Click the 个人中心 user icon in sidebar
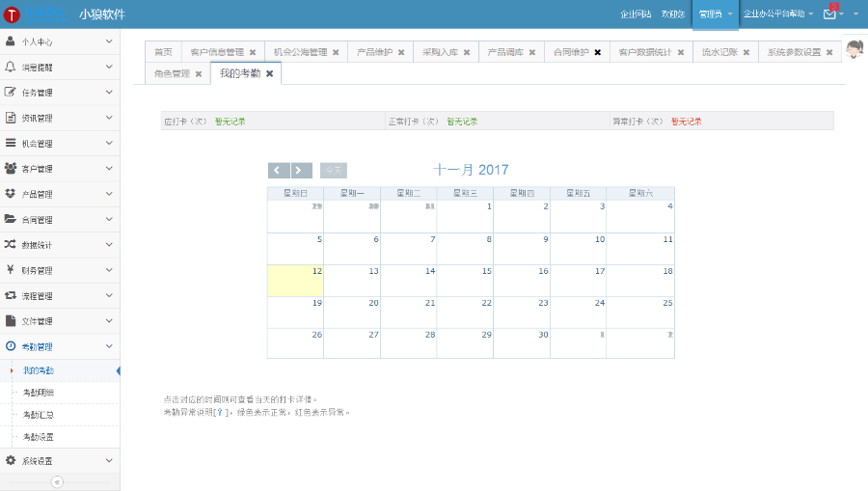Image resolution: width=868 pixels, height=491 pixels. (x=10, y=41)
